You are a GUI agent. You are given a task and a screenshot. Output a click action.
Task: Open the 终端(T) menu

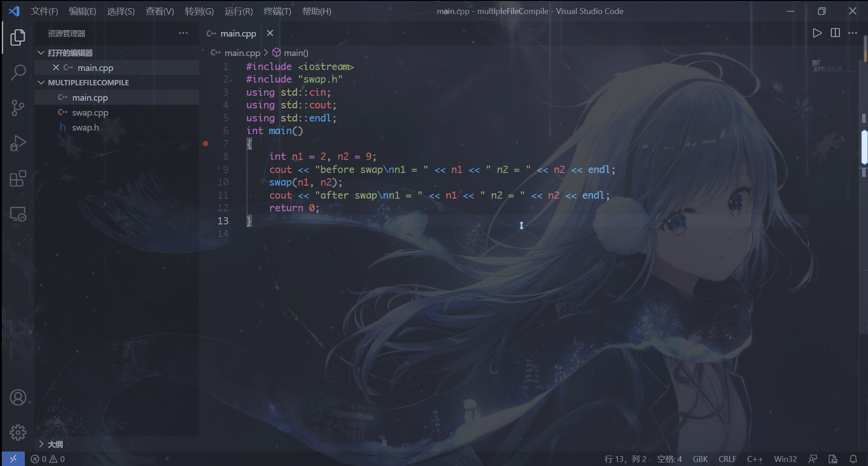pyautogui.click(x=277, y=11)
